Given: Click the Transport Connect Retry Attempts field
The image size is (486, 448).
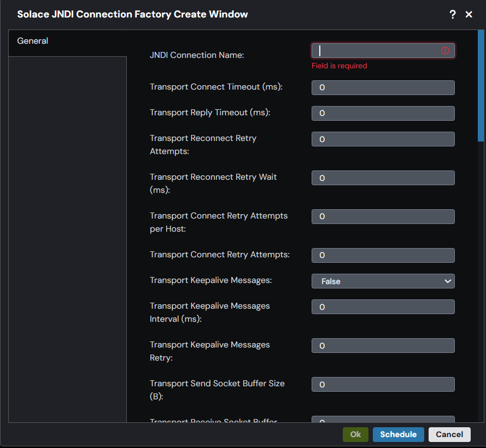Looking at the screenshot, I should 383,255.
